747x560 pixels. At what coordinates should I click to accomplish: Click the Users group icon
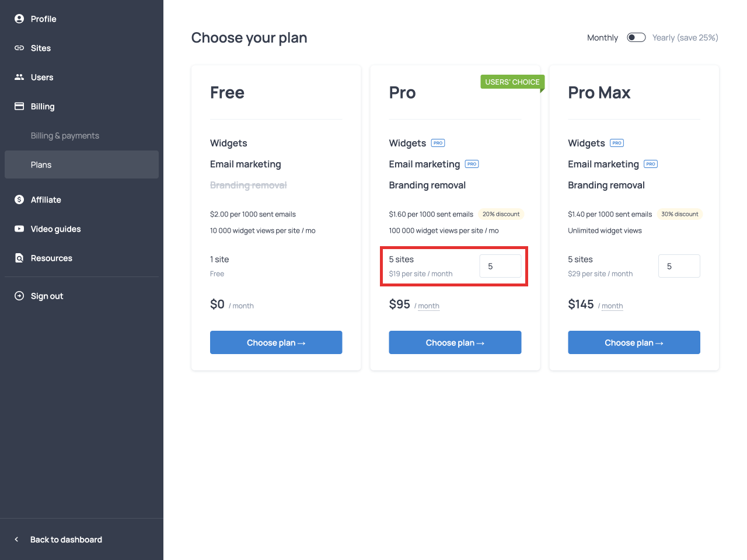(19, 77)
